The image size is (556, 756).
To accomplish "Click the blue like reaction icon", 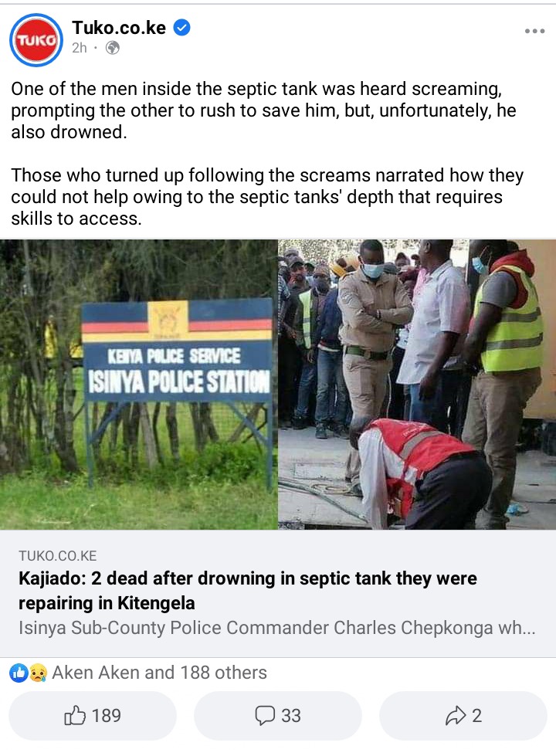I will point(19,673).
